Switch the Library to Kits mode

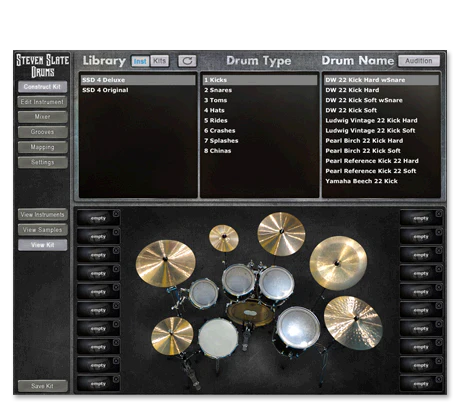(160, 61)
